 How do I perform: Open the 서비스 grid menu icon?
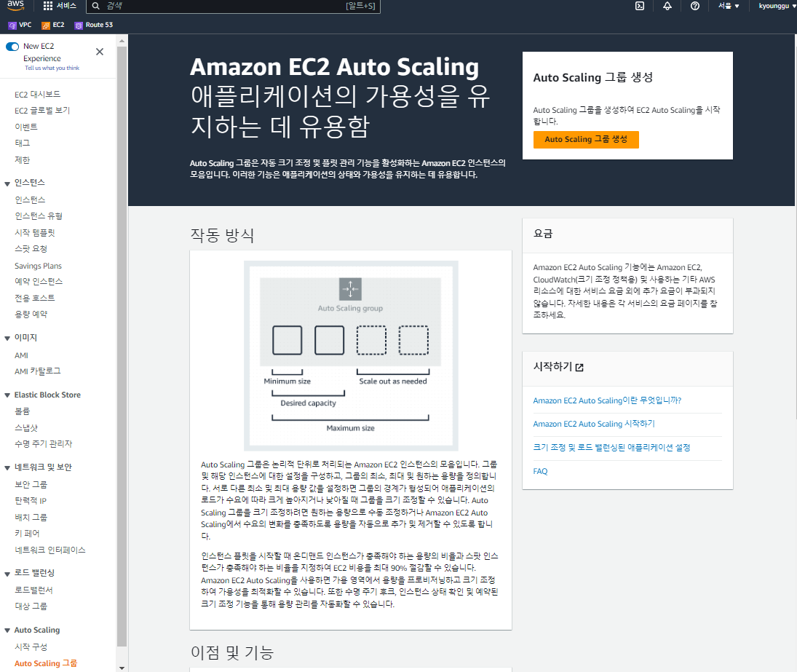(48, 6)
